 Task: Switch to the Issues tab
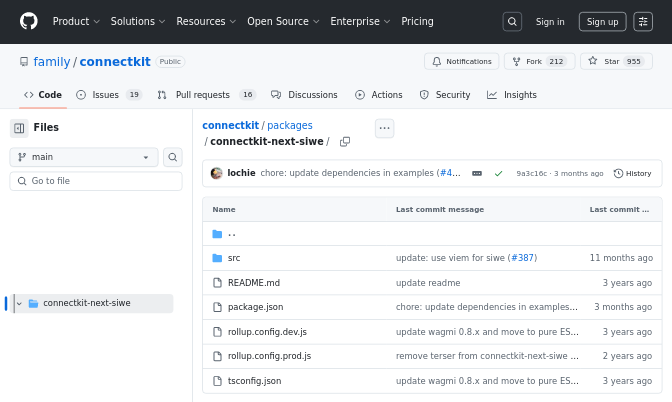click(x=108, y=95)
